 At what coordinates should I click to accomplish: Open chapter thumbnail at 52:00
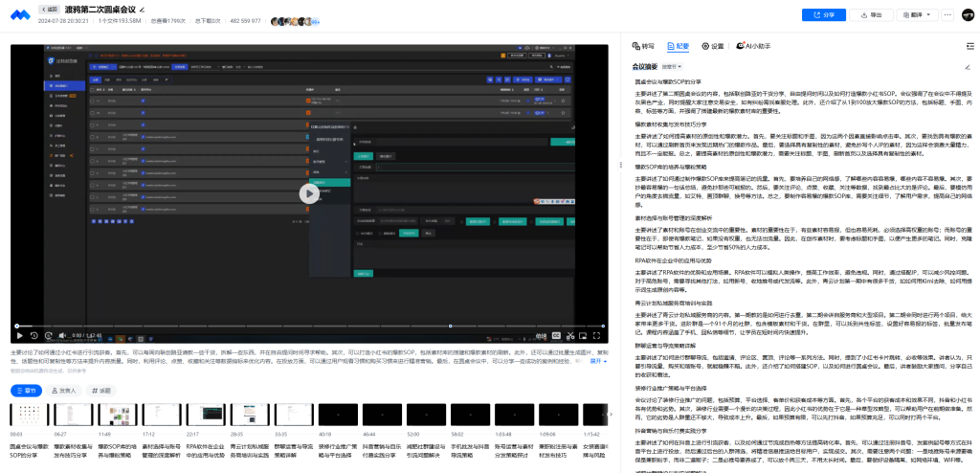[426, 415]
